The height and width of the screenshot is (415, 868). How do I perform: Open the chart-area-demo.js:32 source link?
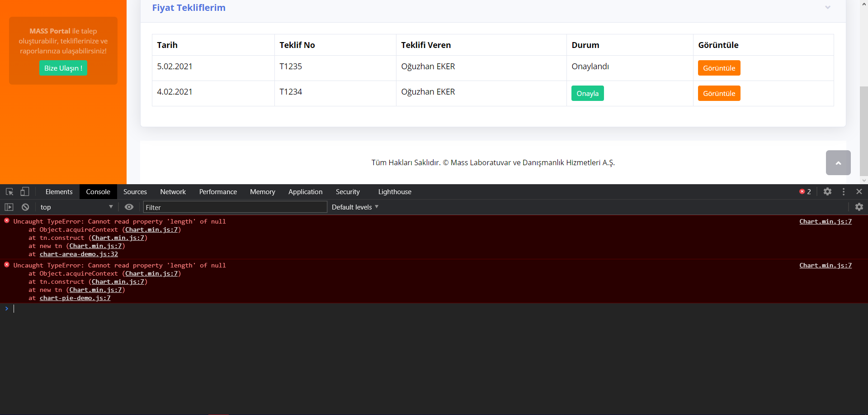[79, 254]
